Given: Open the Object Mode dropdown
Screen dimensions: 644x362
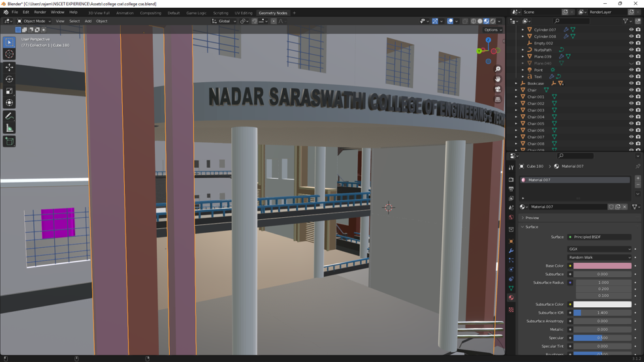Looking at the screenshot, I should click(x=34, y=21).
